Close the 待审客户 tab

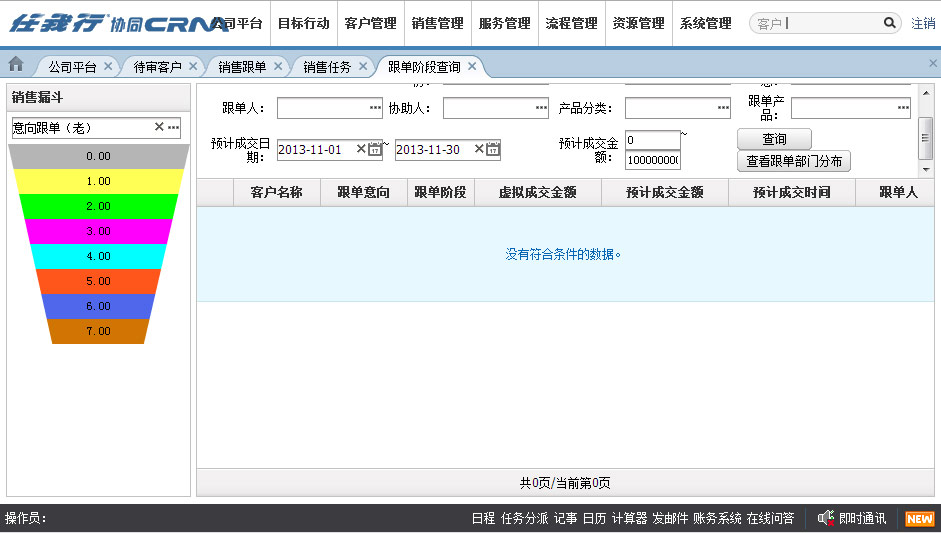193,67
